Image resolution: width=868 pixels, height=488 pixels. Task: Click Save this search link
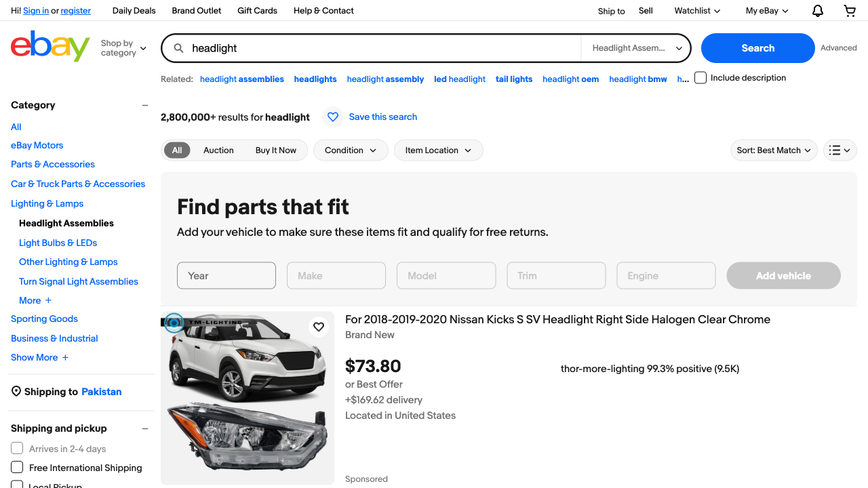tap(383, 117)
